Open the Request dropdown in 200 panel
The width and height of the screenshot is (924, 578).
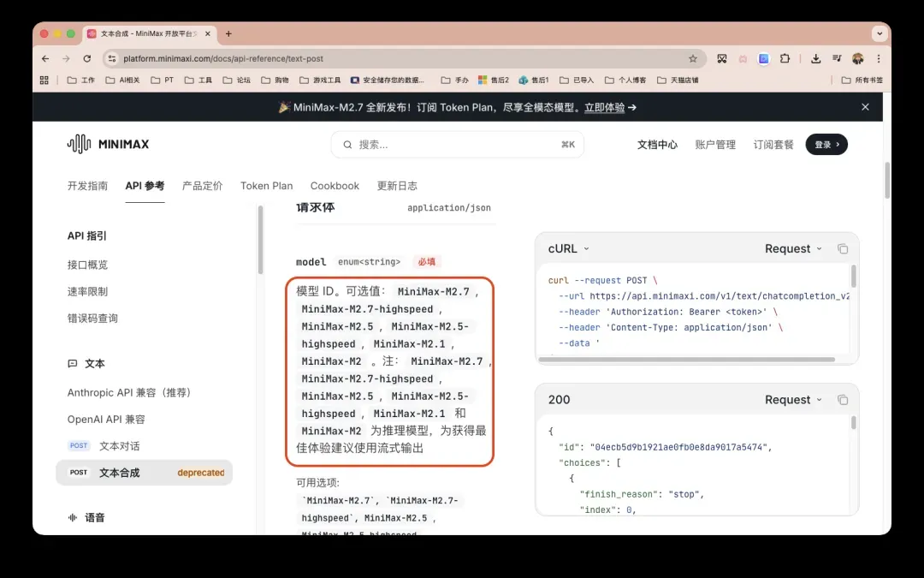click(793, 400)
